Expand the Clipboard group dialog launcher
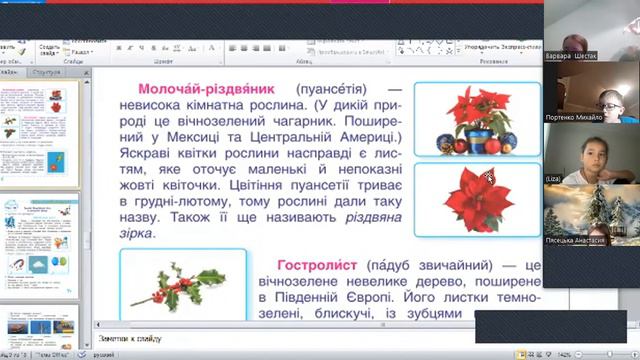 click(x=31, y=62)
